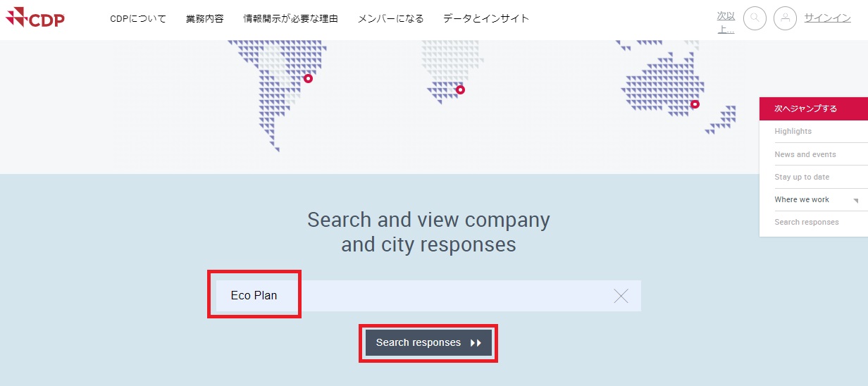This screenshot has width=868, height=386.
Task: Open the 情報開示が必要な理由 menu
Action: 290,19
